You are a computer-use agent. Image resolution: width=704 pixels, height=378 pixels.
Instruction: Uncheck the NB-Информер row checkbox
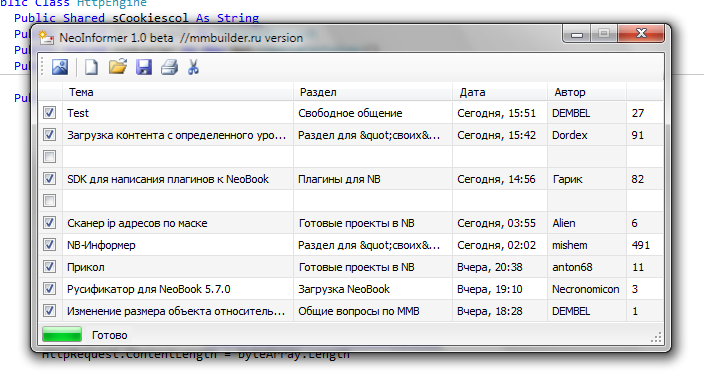click(x=49, y=245)
